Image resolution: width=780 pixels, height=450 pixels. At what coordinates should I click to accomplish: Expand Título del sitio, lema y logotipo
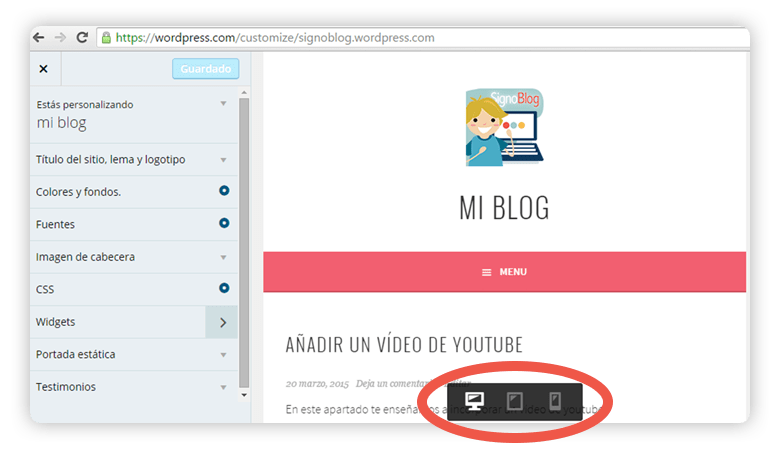pyautogui.click(x=133, y=160)
